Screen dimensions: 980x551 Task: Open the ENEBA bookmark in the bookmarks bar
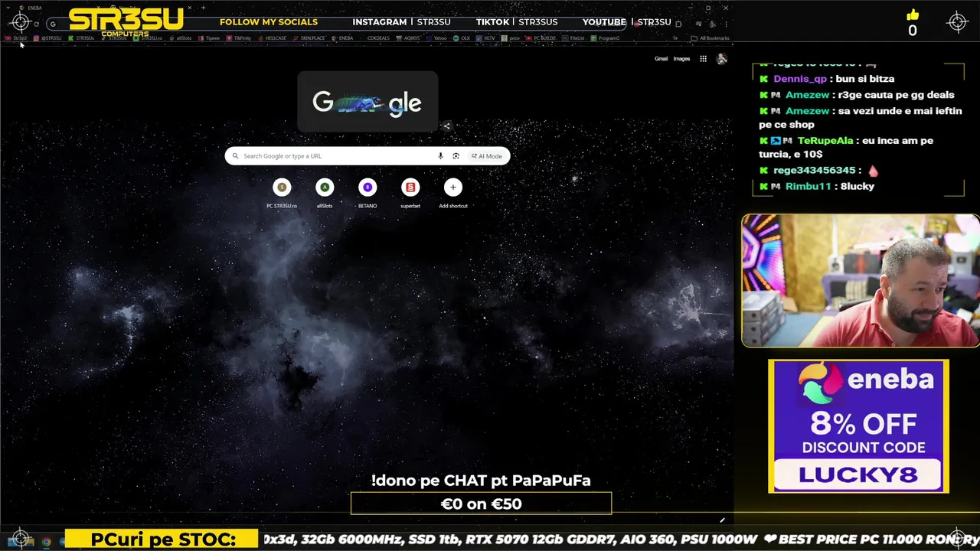(x=341, y=37)
